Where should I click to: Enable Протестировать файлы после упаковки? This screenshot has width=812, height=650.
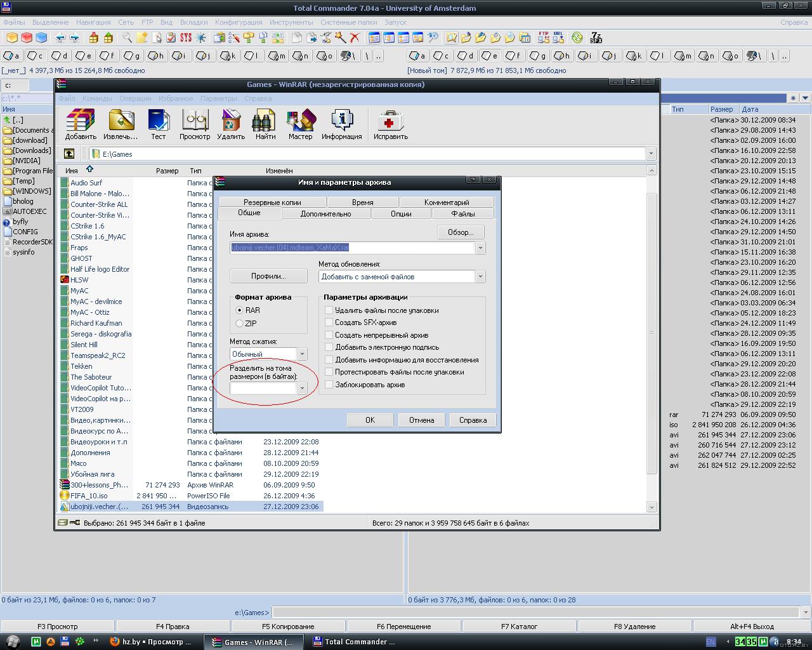[x=329, y=372]
